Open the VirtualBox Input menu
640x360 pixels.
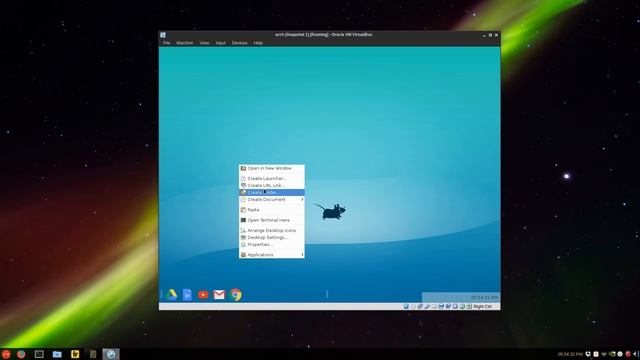(x=220, y=43)
